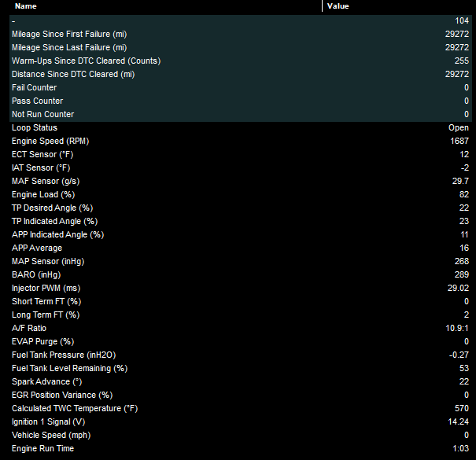The width and height of the screenshot is (476, 460).
Task: Select the Fuel Tank Pressure row
Action: coord(241,355)
